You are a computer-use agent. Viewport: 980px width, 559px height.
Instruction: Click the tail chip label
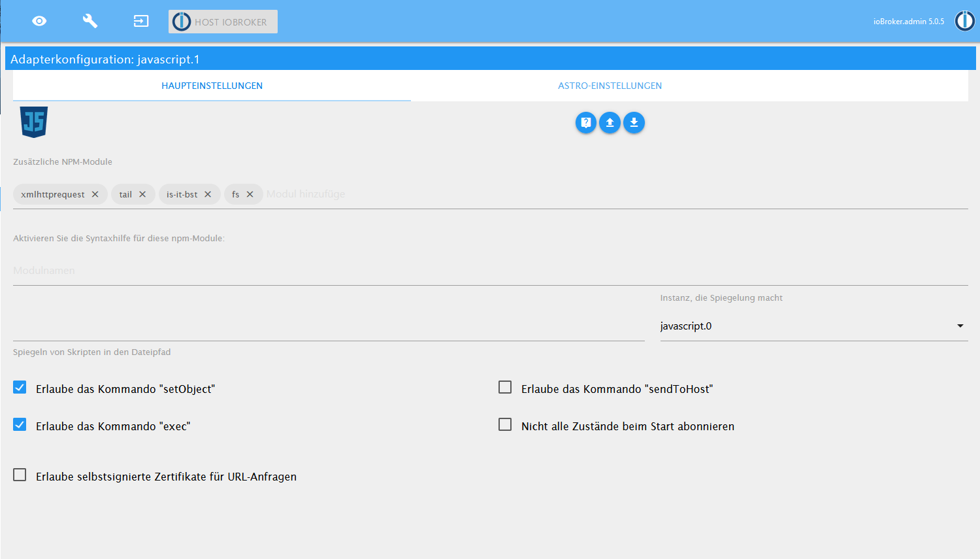tap(125, 194)
